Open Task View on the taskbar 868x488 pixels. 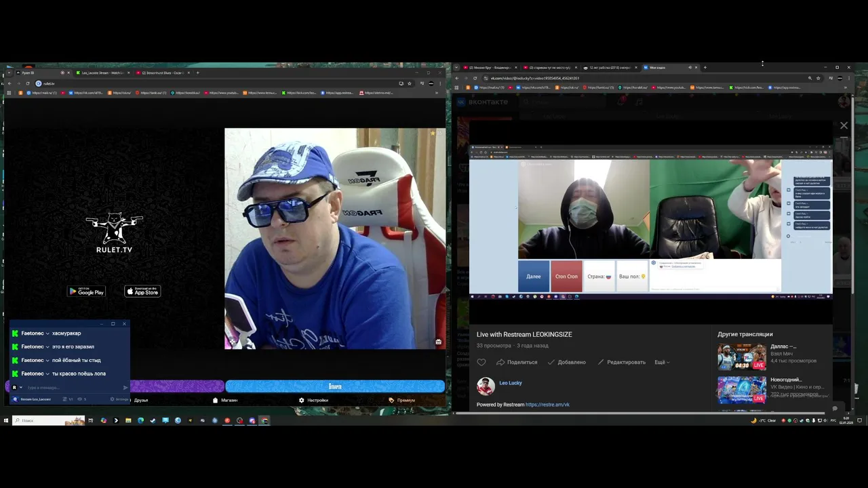[x=91, y=420]
